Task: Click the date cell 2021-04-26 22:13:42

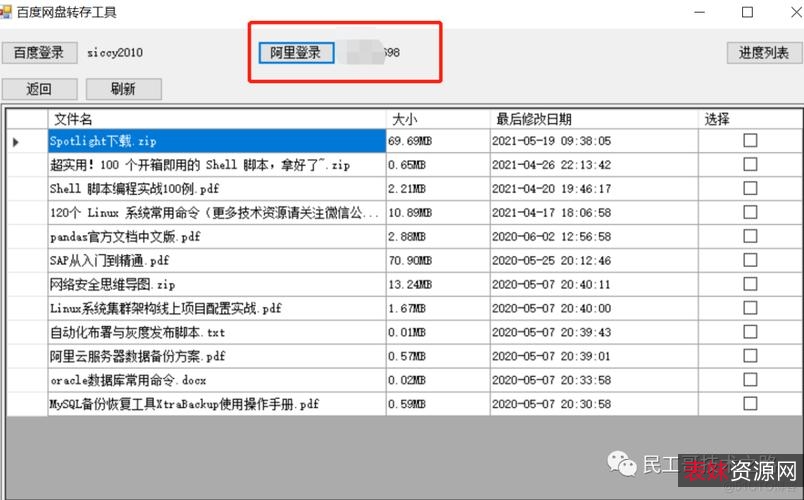Action: click(x=594, y=165)
